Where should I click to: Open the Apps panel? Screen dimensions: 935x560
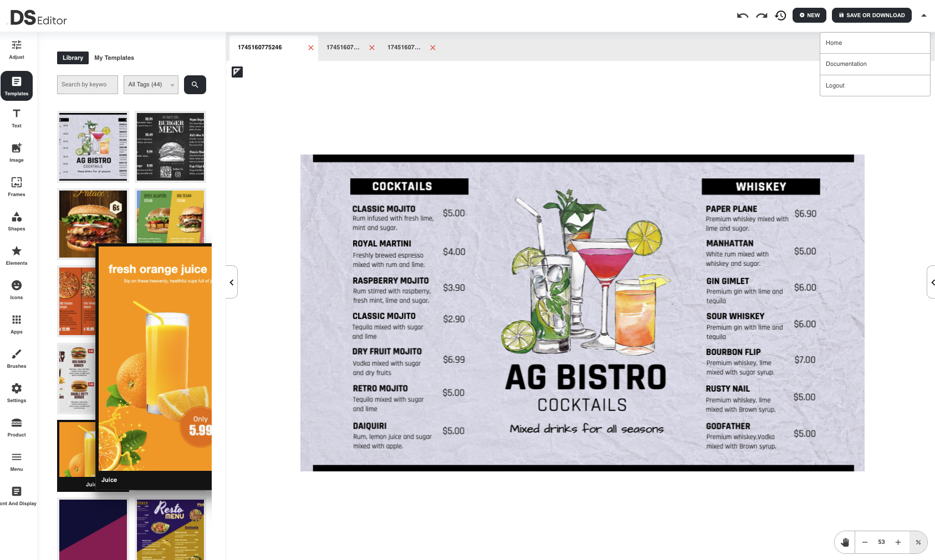click(17, 324)
